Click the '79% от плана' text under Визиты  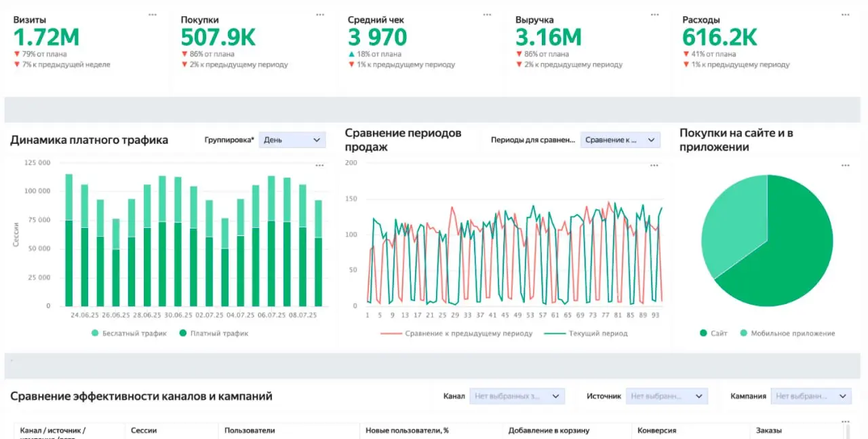[44, 54]
